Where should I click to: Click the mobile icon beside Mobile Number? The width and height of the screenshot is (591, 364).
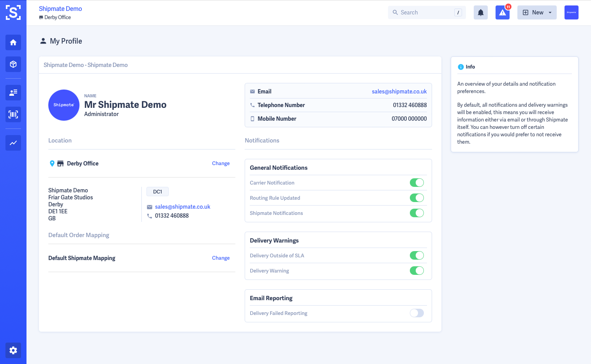pyautogui.click(x=252, y=119)
